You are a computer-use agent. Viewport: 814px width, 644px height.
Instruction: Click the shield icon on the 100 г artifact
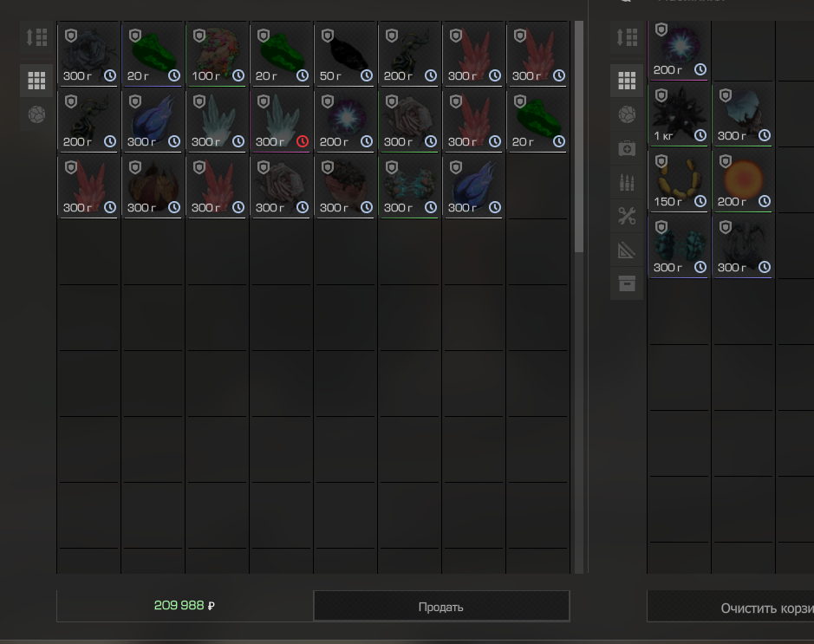199,36
